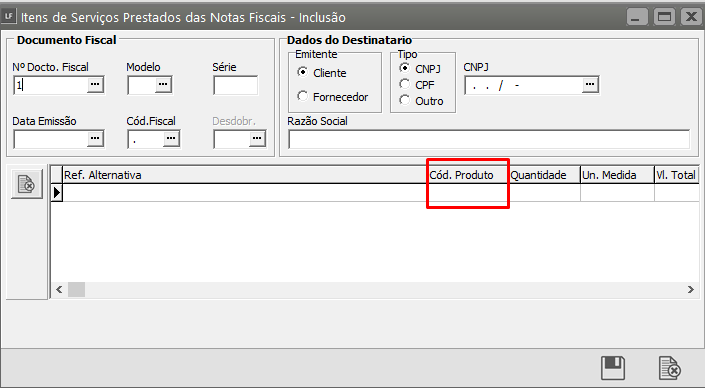Click the Cód. Produto column header
The width and height of the screenshot is (705, 388).
(461, 175)
